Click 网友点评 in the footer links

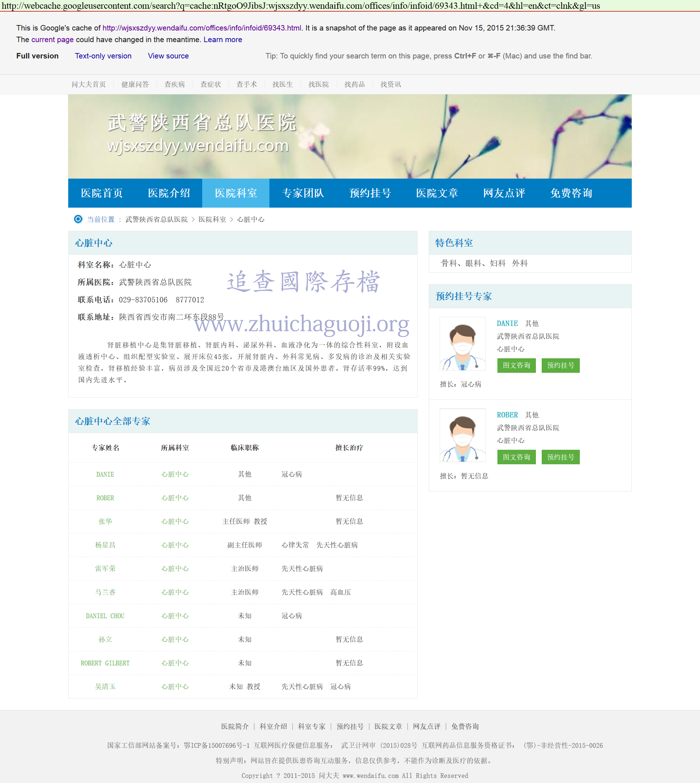(426, 726)
